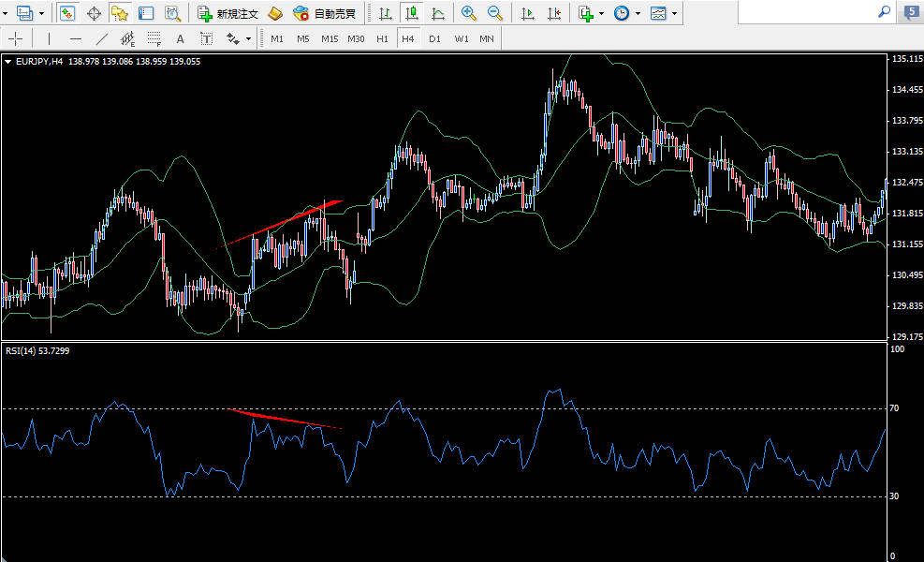Open the chart profiles icon
Viewport: 924px width, 562px height.
[24, 13]
